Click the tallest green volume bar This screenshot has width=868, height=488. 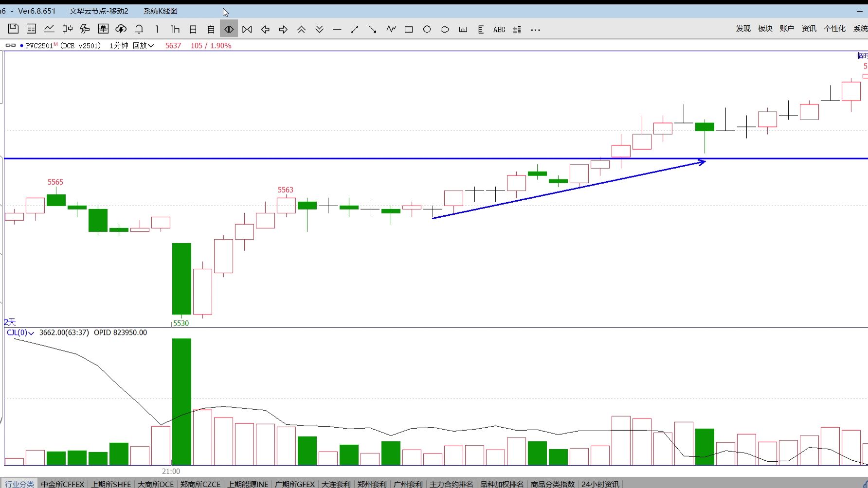pyautogui.click(x=181, y=401)
